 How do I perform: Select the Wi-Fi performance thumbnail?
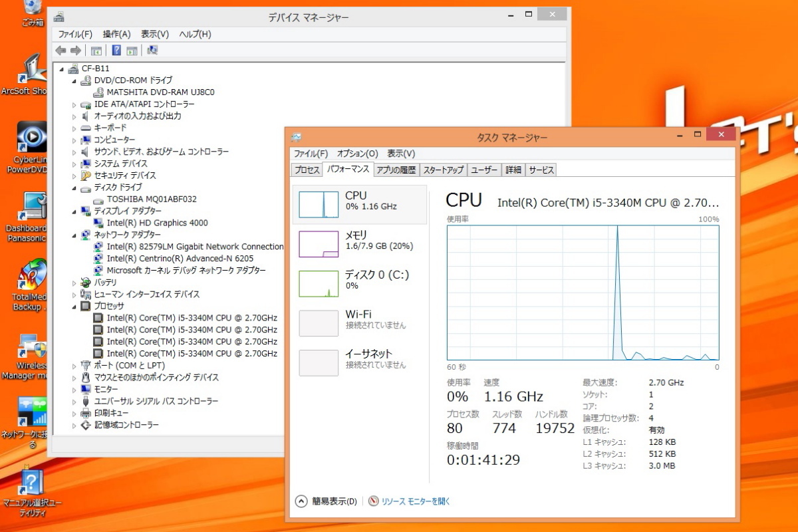click(319, 323)
